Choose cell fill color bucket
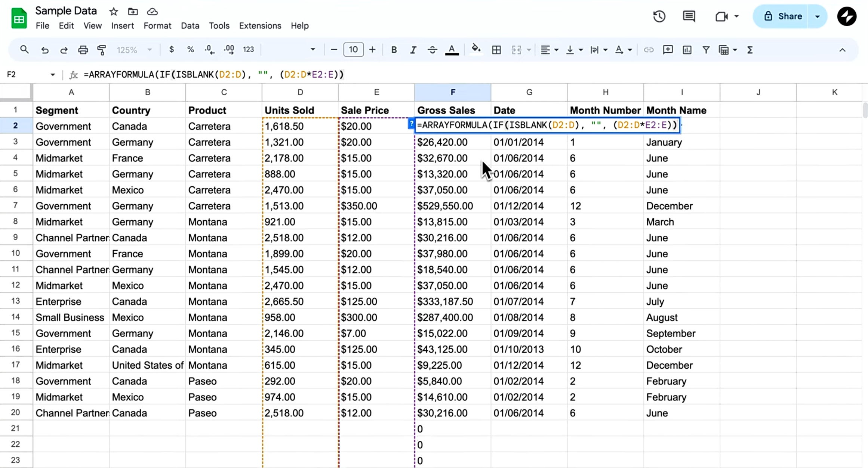This screenshot has width=868, height=468. click(x=475, y=50)
